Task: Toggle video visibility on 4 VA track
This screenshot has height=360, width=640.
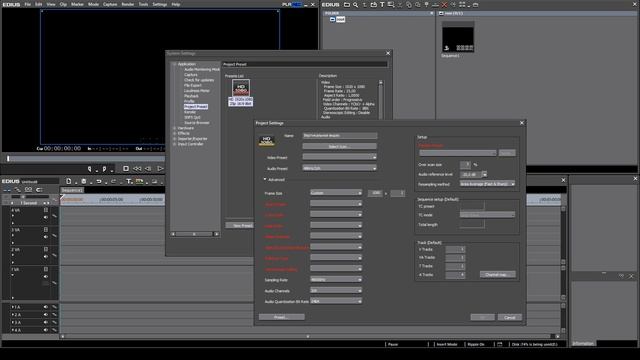Action: click(46, 210)
